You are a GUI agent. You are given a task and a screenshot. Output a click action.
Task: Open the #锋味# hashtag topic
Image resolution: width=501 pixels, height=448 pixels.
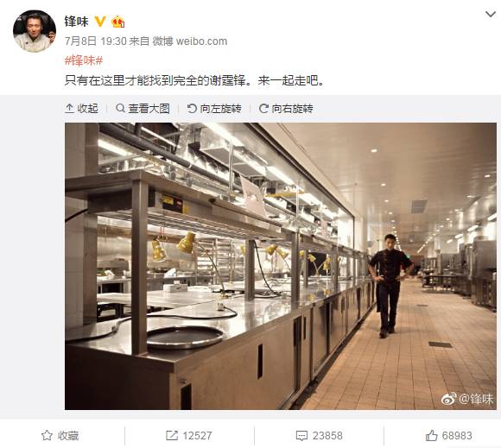pos(84,60)
